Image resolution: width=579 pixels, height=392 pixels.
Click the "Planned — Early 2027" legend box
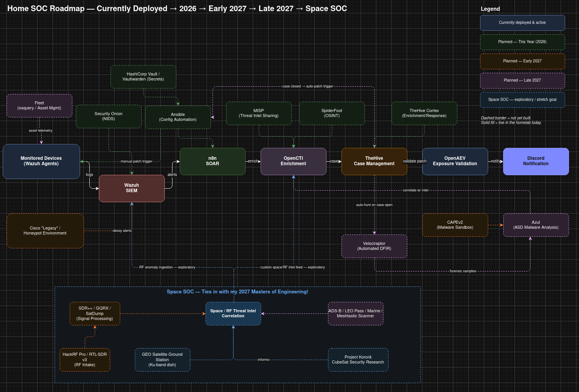coord(522,61)
